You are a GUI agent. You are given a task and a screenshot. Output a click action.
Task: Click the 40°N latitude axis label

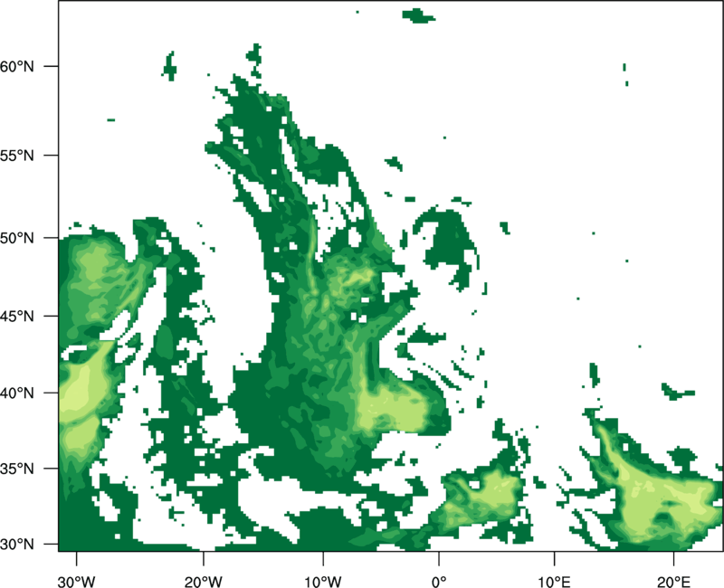coord(17,394)
